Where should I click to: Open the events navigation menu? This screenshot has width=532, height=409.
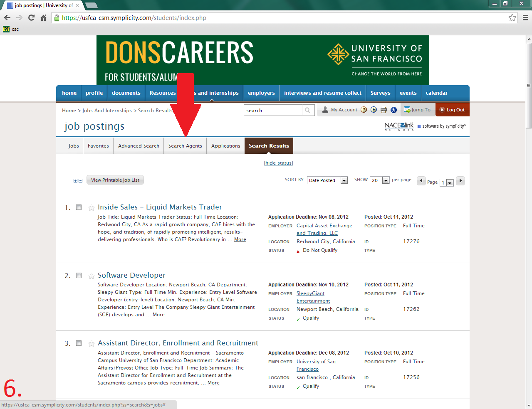point(408,93)
